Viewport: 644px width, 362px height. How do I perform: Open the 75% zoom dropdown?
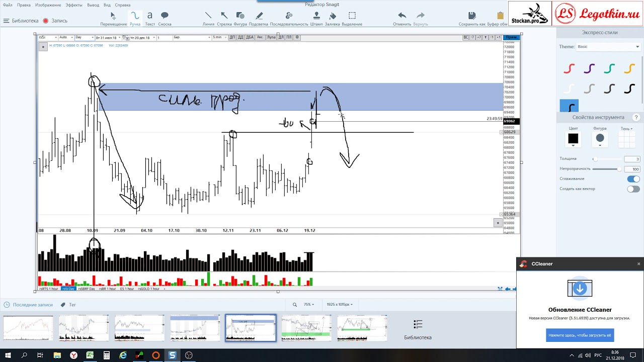click(308, 305)
